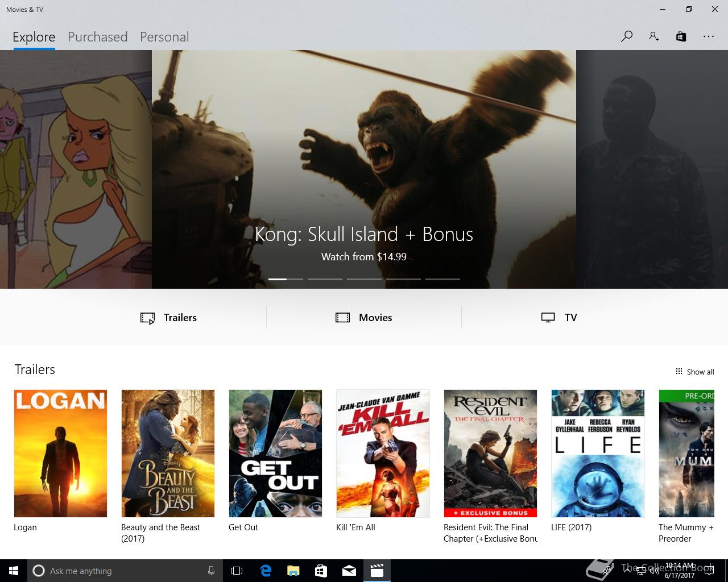The height and width of the screenshot is (582, 728).
Task: Open The Mummy preorder poster
Action: [686, 454]
